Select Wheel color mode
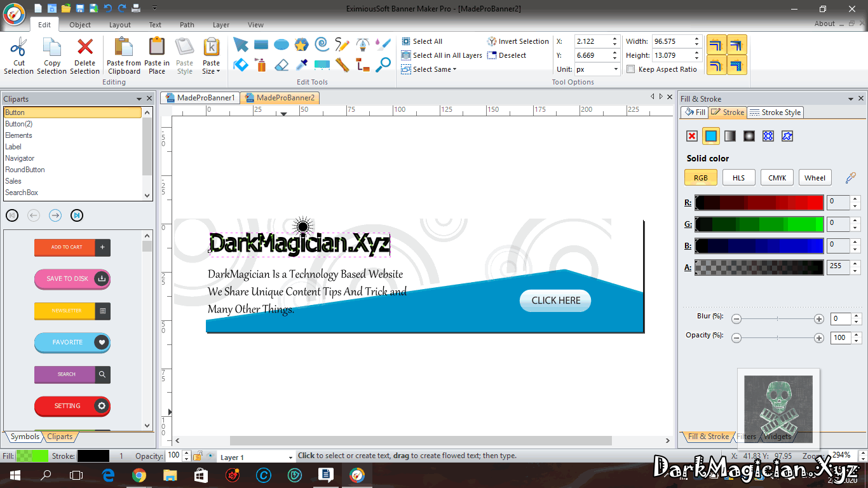868x488 pixels. click(815, 178)
